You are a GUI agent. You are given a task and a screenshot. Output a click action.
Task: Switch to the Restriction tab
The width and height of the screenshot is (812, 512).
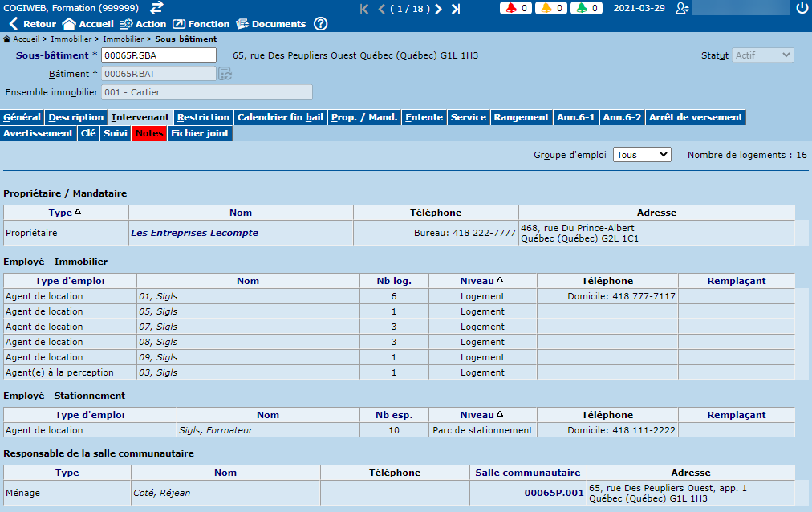tap(204, 117)
